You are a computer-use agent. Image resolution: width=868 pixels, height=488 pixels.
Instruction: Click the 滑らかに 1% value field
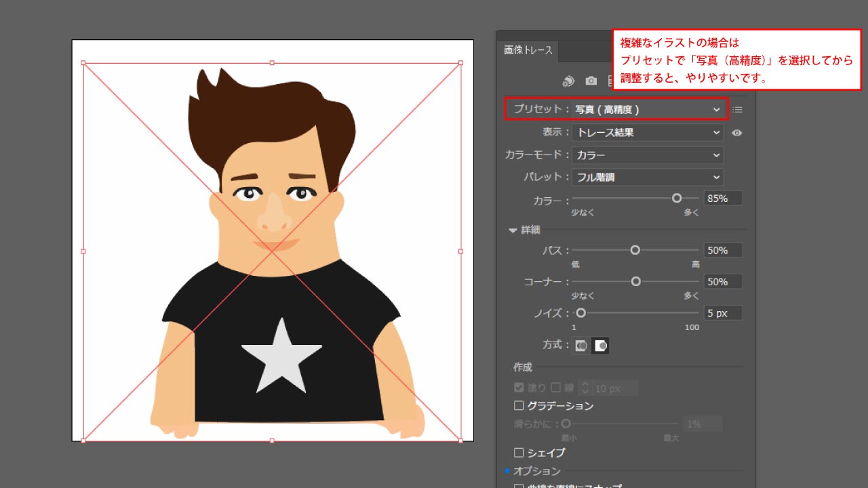(703, 424)
